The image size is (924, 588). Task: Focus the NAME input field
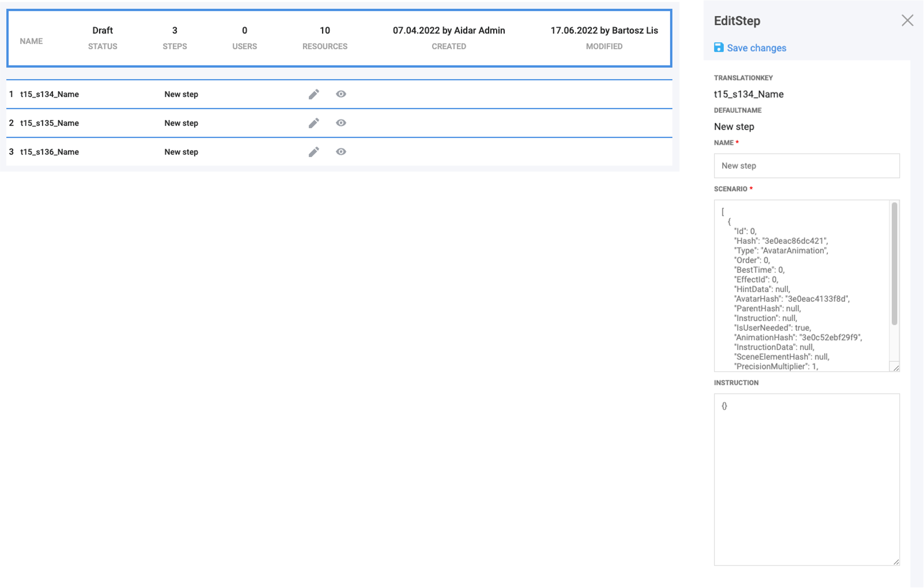(x=807, y=166)
